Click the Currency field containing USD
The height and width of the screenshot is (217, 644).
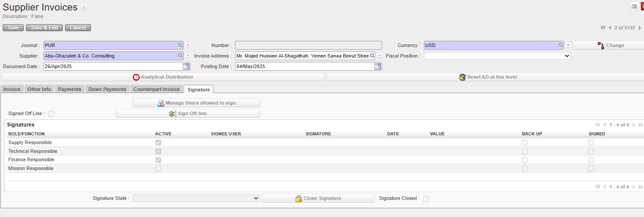(x=494, y=45)
